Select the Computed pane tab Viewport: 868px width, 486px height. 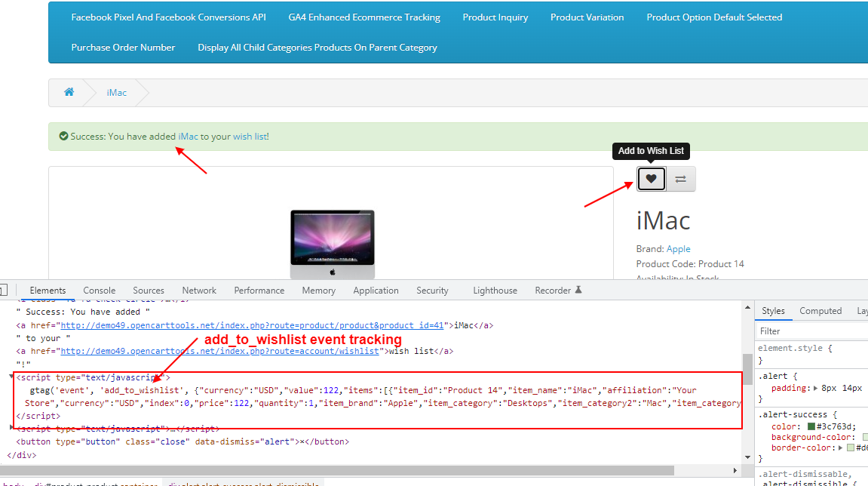(x=820, y=311)
